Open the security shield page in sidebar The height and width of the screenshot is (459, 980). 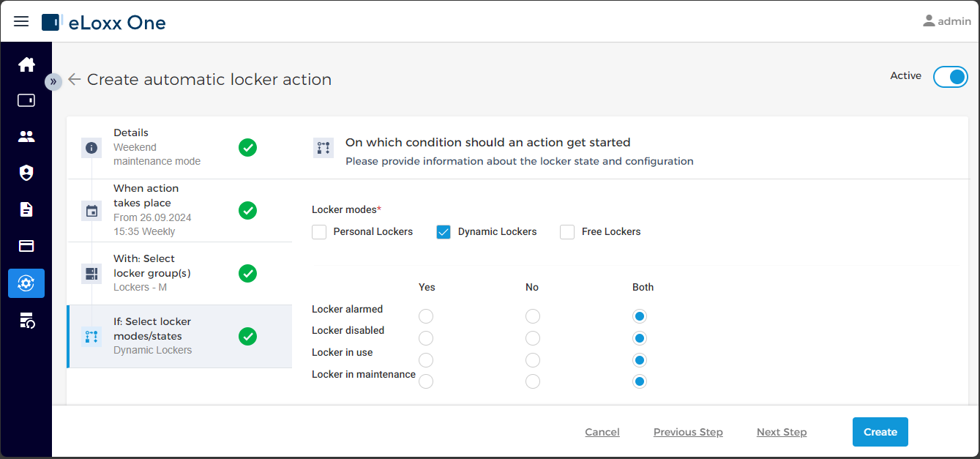tap(26, 173)
